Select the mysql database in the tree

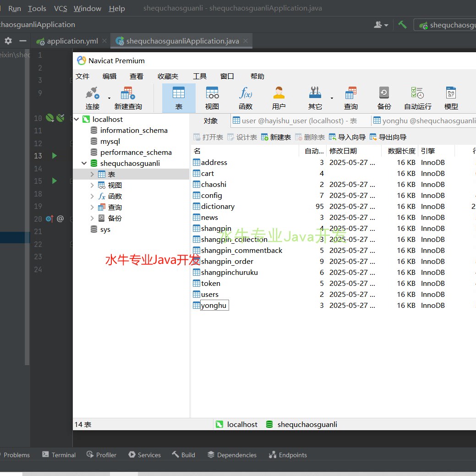pyautogui.click(x=110, y=142)
